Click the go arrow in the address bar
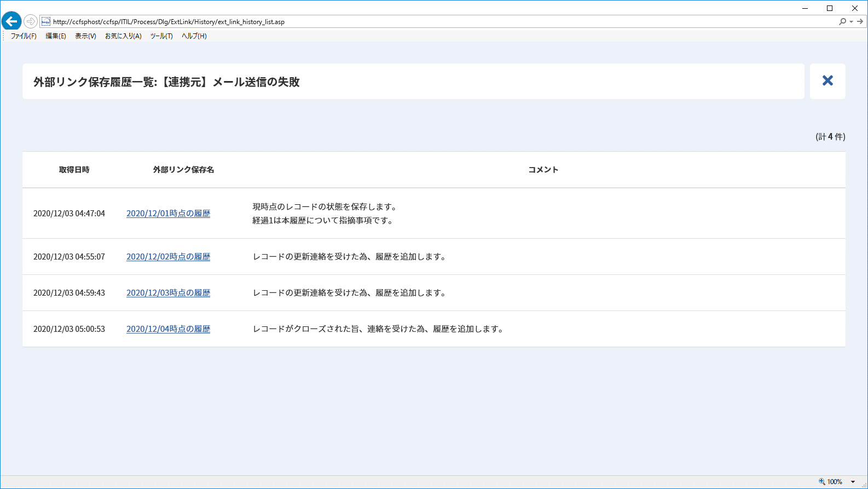This screenshot has width=868, height=489. [x=860, y=21]
